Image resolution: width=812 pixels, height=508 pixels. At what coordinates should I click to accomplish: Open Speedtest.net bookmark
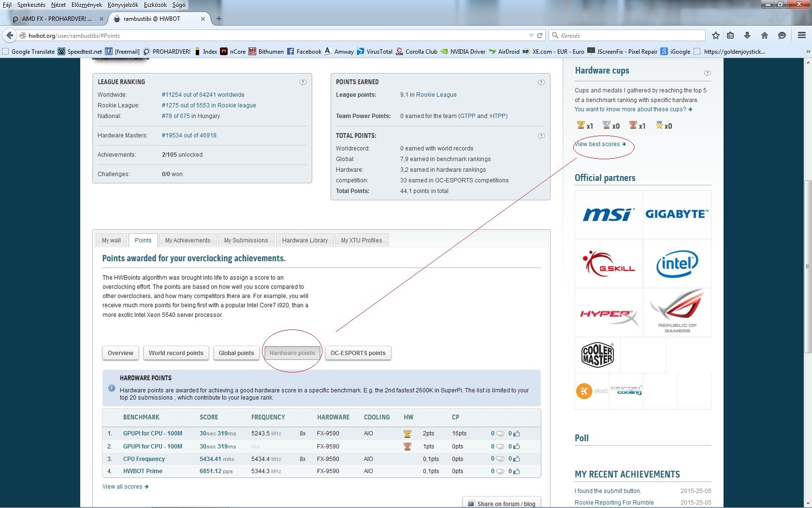pos(80,51)
